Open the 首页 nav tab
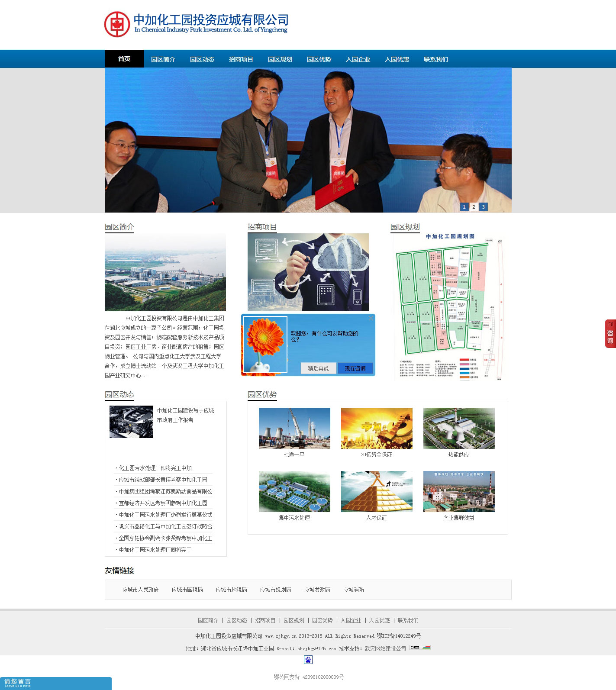This screenshot has width=616, height=690. click(x=124, y=59)
